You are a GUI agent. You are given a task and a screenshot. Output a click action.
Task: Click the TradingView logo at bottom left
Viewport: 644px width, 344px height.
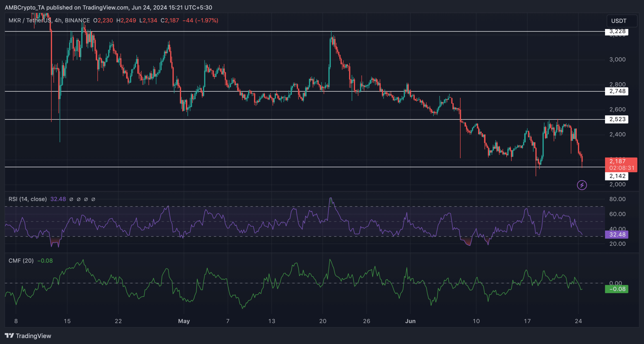[x=28, y=336]
